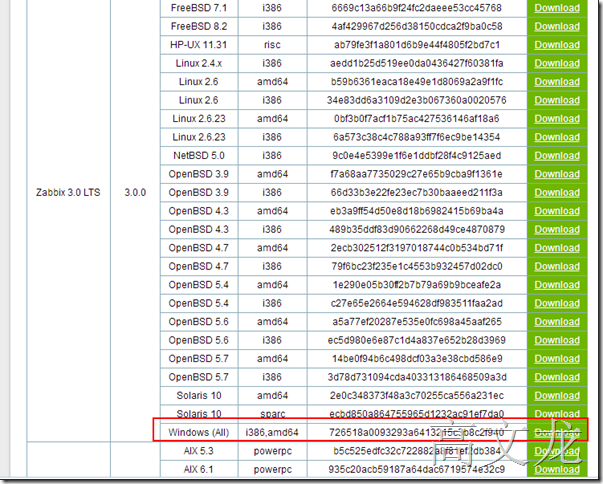Select hash a5a77ef20287e535e0fc698a45aaf265
The height and width of the screenshot is (484, 603).
point(417,322)
